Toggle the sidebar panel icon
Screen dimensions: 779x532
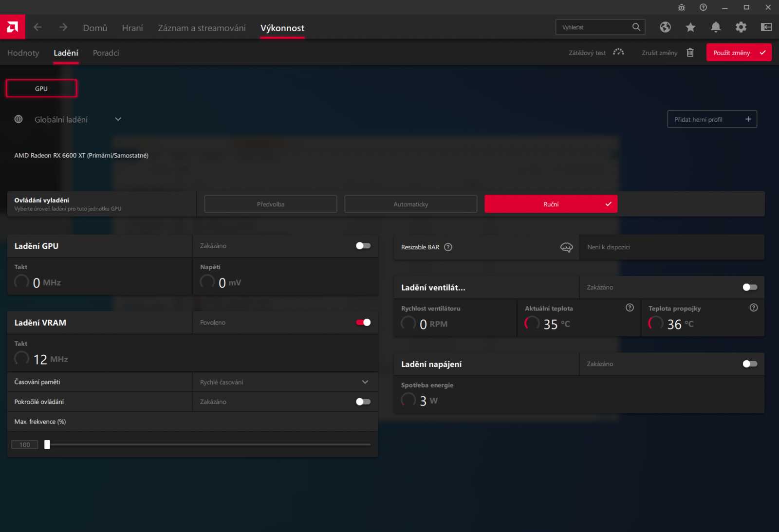[x=766, y=27]
